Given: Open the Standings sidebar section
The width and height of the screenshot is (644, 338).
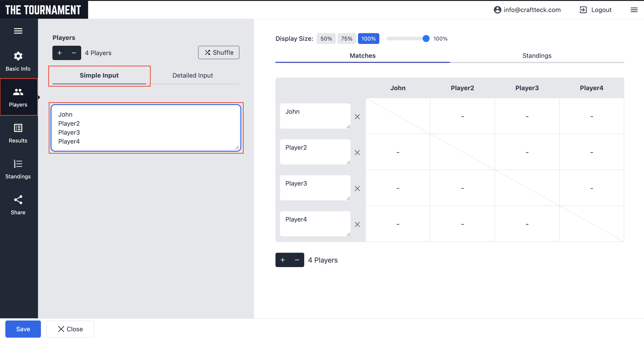Looking at the screenshot, I should pyautogui.click(x=18, y=169).
